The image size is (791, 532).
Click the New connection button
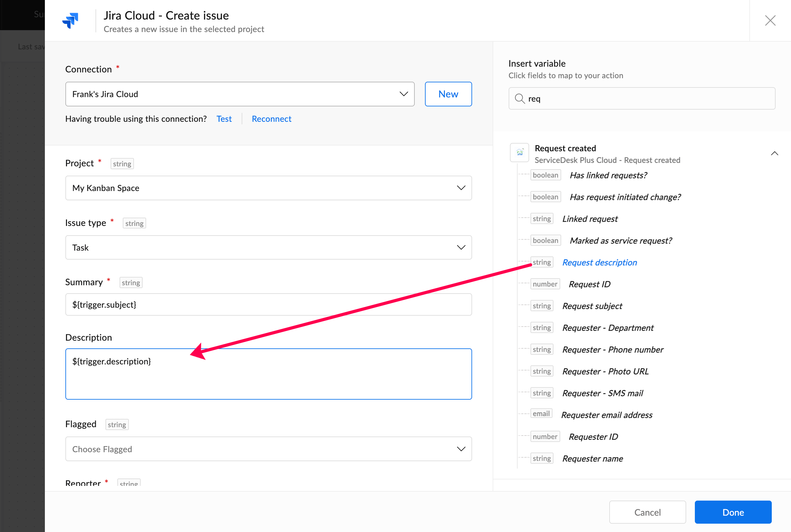[x=448, y=94]
